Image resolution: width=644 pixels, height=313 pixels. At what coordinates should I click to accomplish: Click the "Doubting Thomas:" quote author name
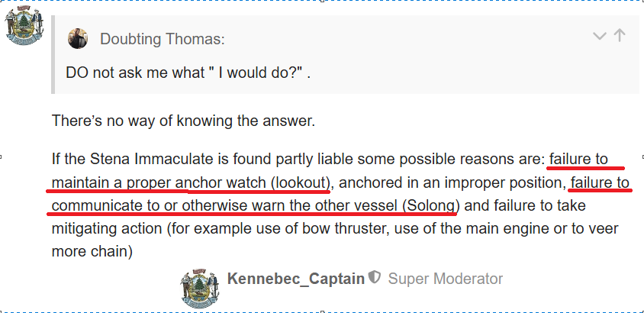click(x=162, y=39)
